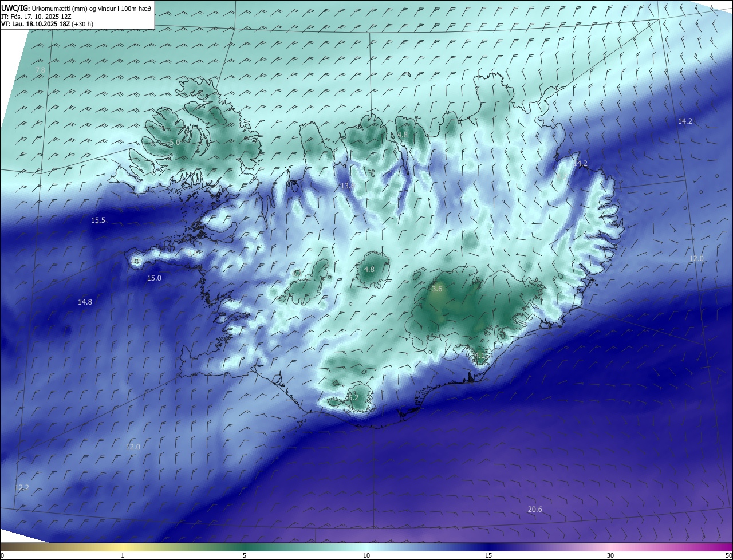
Task: Click the 5.2 value on Mýrdalsjökull glacier
Action: [x=353, y=397]
